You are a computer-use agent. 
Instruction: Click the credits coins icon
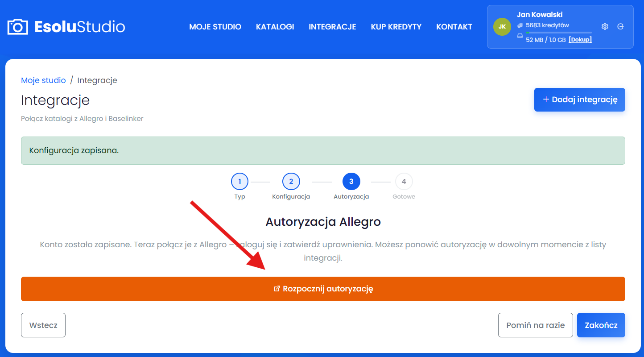coord(520,25)
